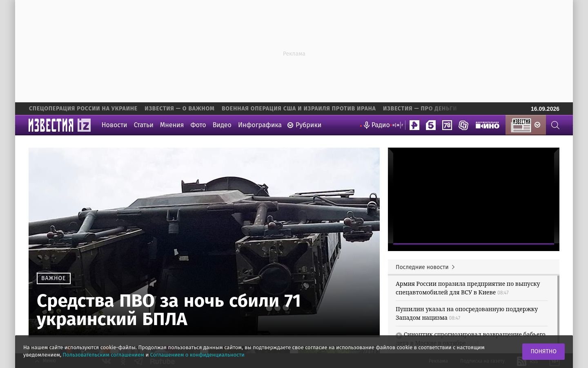This screenshot has height=368, width=588.
Task: Click the Известия iz logo
Action: (x=60, y=125)
